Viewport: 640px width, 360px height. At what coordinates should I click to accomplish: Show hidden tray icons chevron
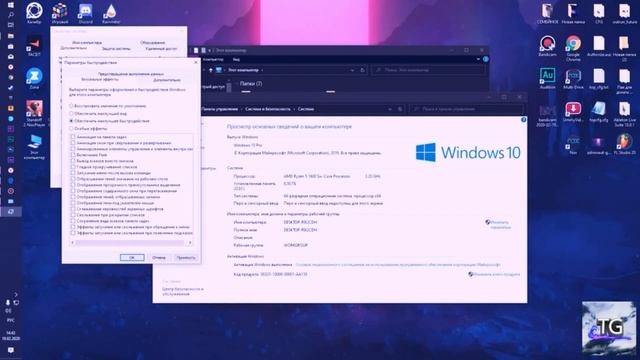coord(16,294)
